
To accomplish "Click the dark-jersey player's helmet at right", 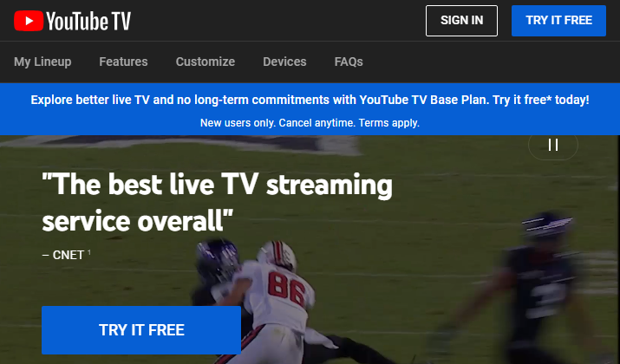I will click(548, 227).
